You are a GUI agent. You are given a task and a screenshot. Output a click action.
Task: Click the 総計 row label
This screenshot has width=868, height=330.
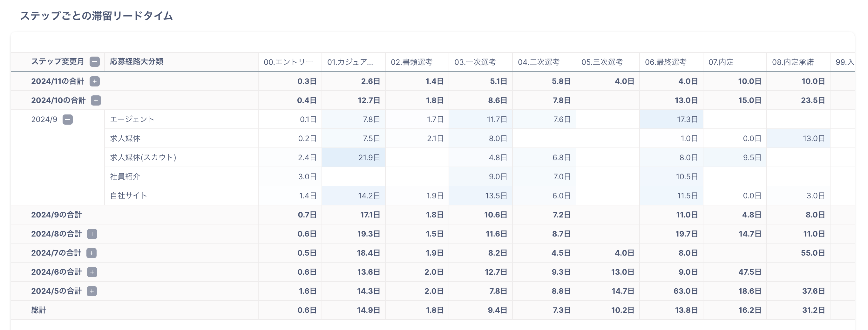(39, 310)
